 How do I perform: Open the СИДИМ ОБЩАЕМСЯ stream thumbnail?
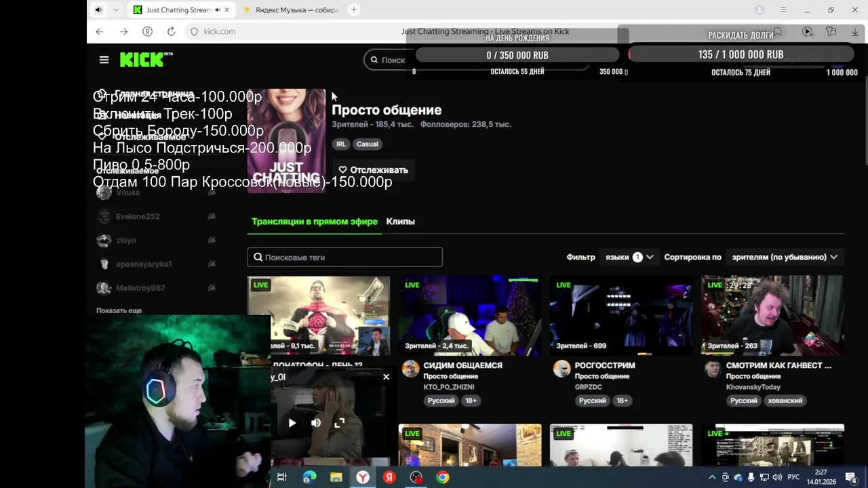tap(470, 315)
